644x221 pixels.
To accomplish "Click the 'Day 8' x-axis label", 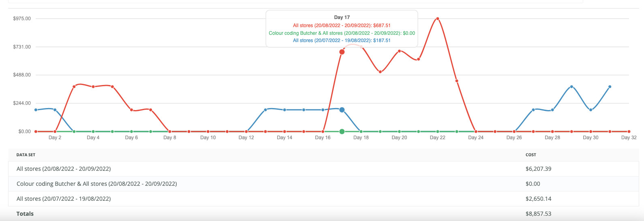I will (x=170, y=138).
